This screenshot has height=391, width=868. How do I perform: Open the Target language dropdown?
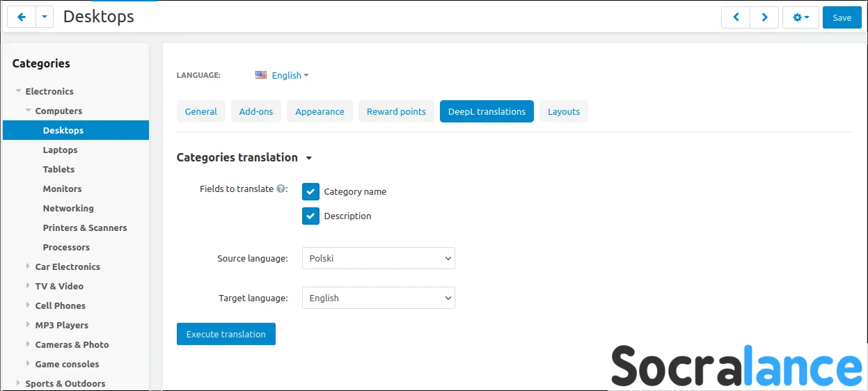pyautogui.click(x=378, y=298)
